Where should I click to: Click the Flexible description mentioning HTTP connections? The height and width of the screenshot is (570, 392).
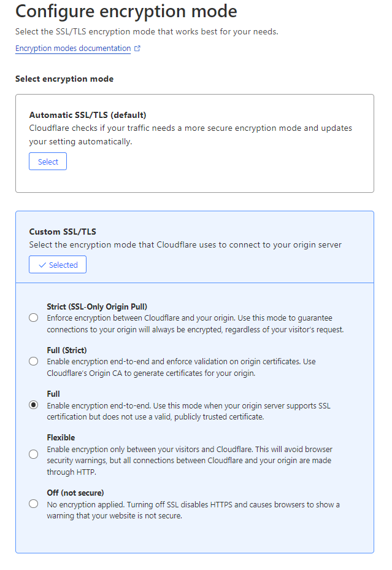tap(190, 461)
